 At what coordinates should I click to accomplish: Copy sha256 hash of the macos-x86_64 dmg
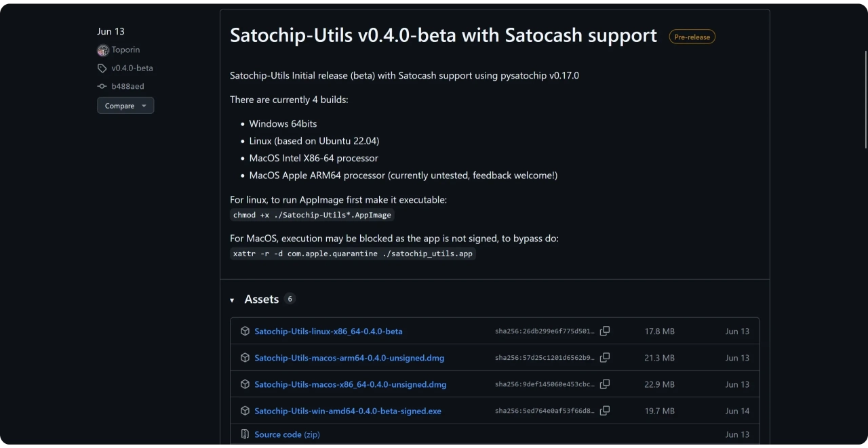(x=605, y=384)
